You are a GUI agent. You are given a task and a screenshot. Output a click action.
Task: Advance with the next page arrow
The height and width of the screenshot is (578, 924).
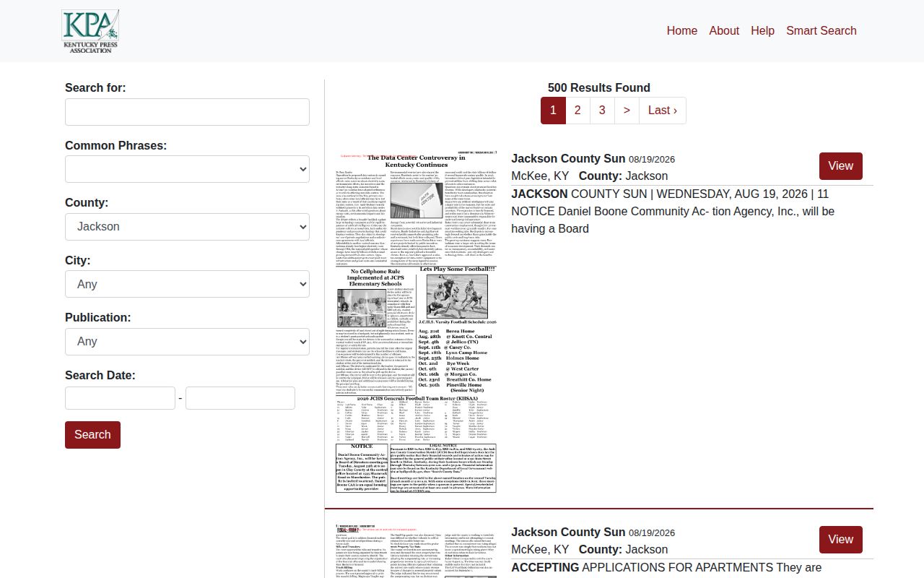click(x=627, y=111)
